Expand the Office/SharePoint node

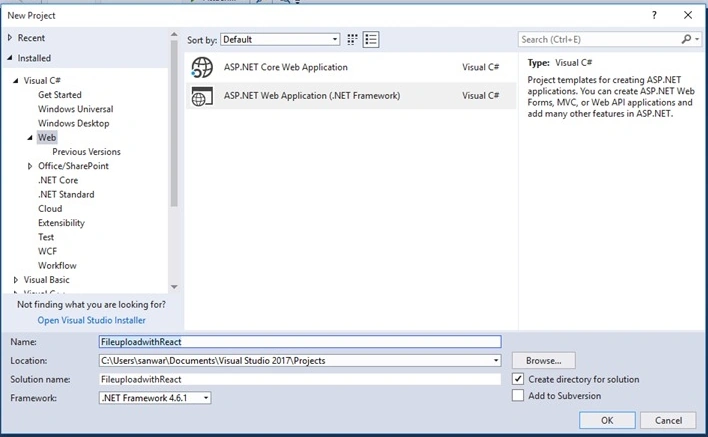[x=30, y=166]
